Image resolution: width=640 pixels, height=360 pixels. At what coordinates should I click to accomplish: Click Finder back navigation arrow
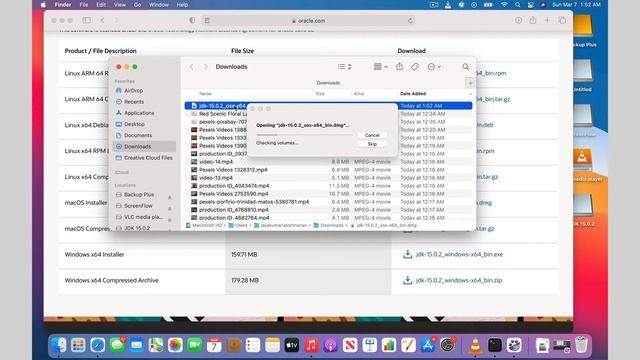(x=191, y=67)
